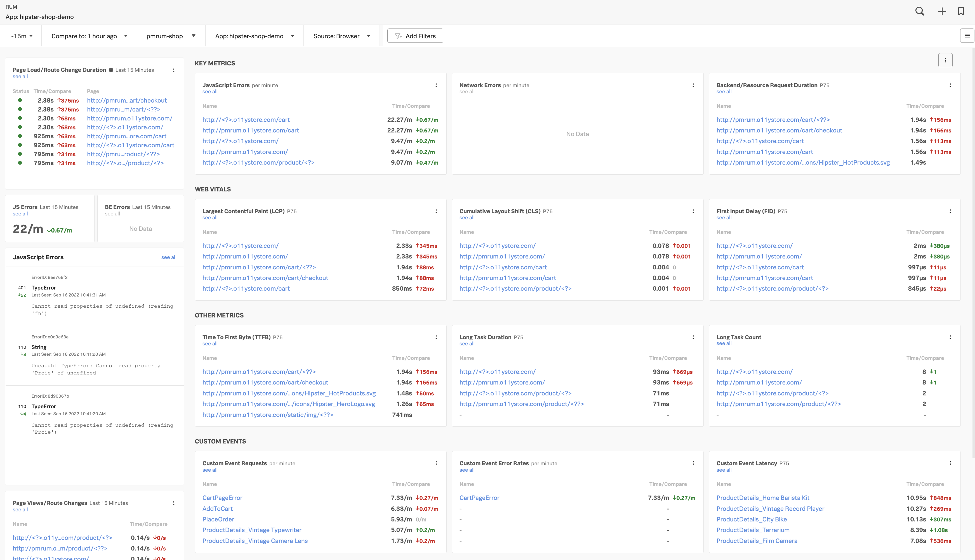Open Hipster_HotProducts.svg link in Backend Duration card

803,162
